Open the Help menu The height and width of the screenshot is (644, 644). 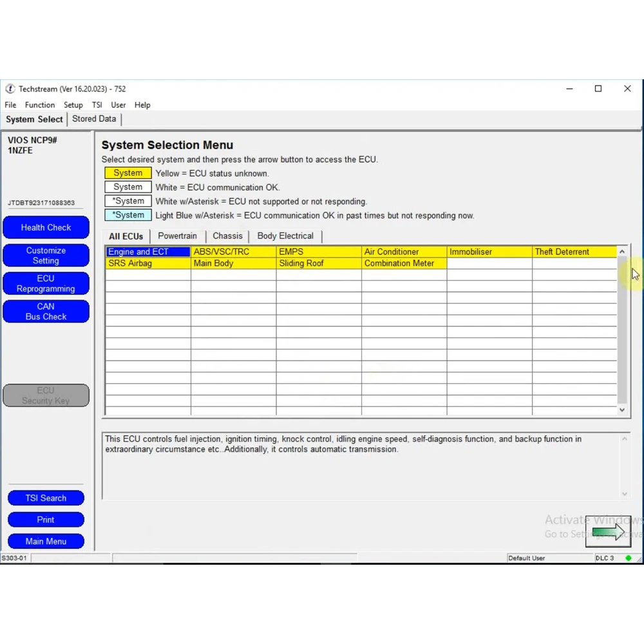[x=142, y=105]
